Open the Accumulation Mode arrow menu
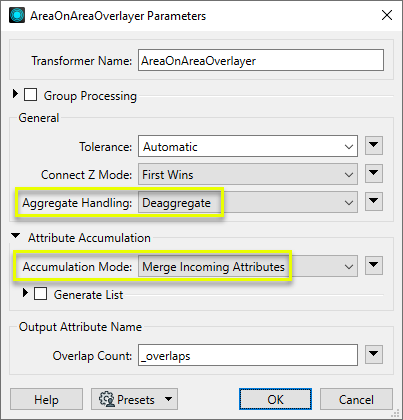Screen dimensions: 403x420 pos(374,265)
